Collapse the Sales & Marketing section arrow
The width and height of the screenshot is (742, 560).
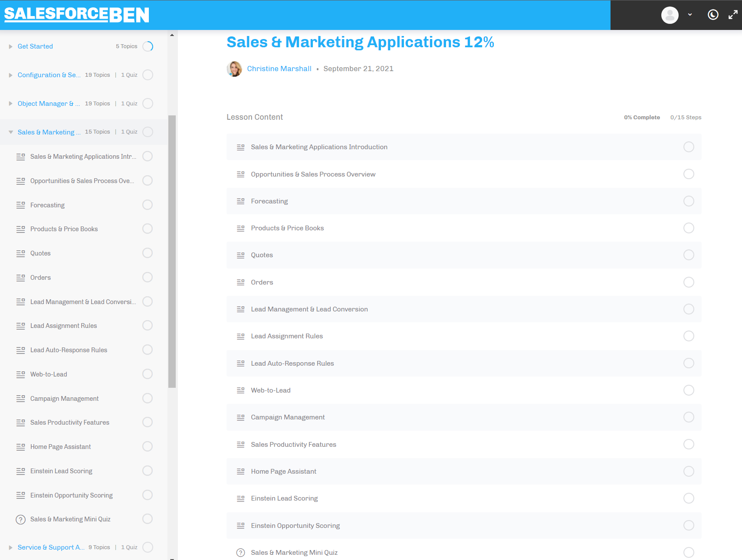pyautogui.click(x=10, y=132)
